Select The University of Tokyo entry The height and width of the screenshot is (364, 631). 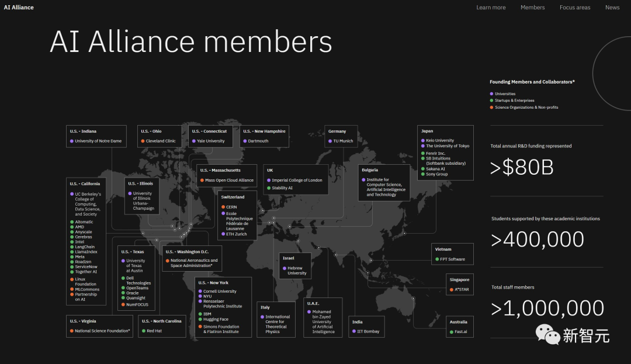click(445, 146)
